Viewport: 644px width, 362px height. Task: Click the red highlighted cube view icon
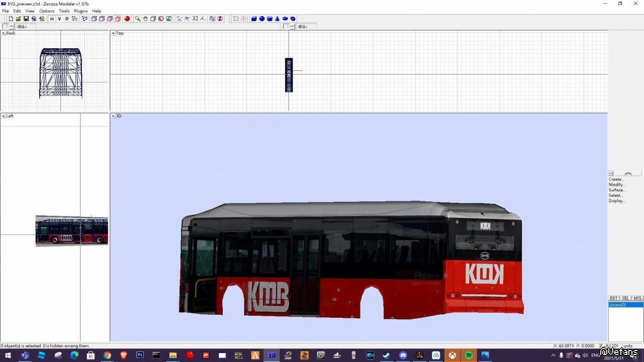click(118, 19)
